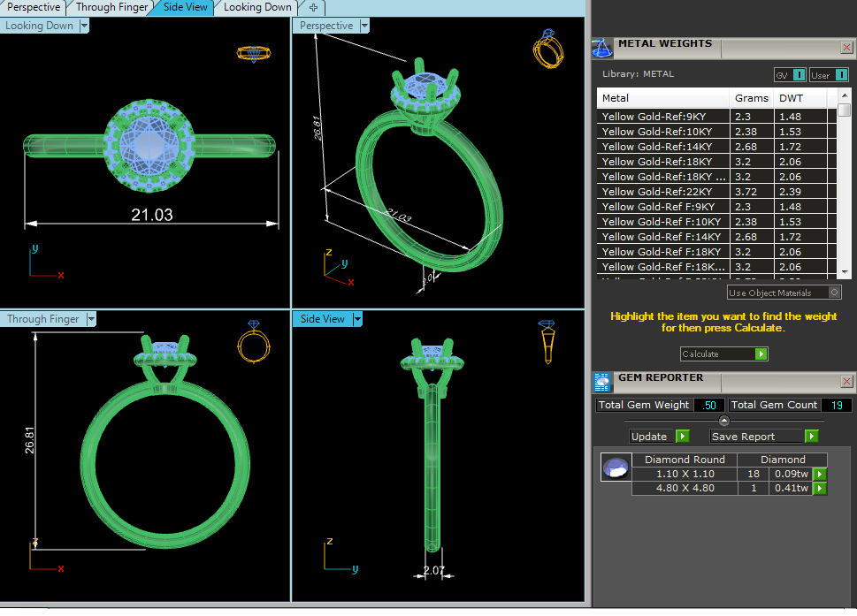Screen dimensions: 857x616
Task: Select the Yellow Gold-Ref F:10KY row
Action: tap(716, 222)
